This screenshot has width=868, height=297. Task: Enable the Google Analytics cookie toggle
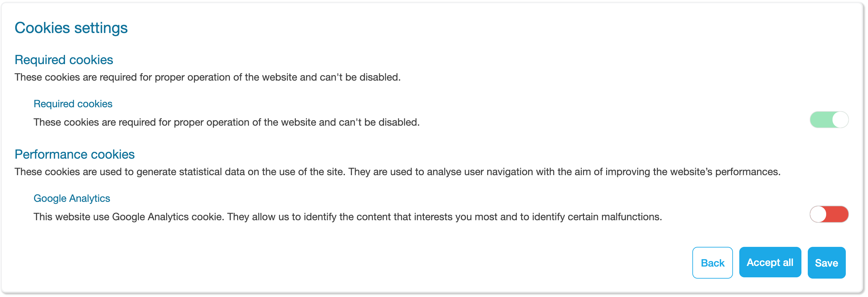tap(829, 214)
